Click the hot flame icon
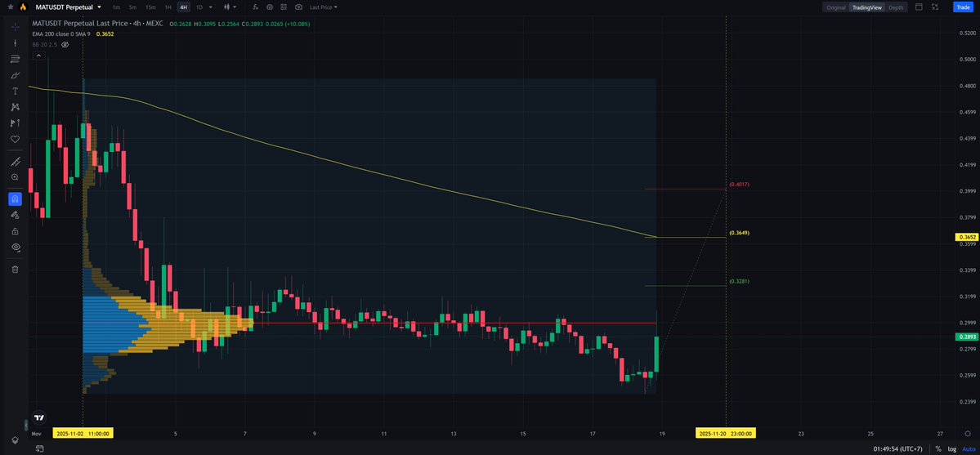The width and height of the screenshot is (980, 455). click(x=23, y=7)
